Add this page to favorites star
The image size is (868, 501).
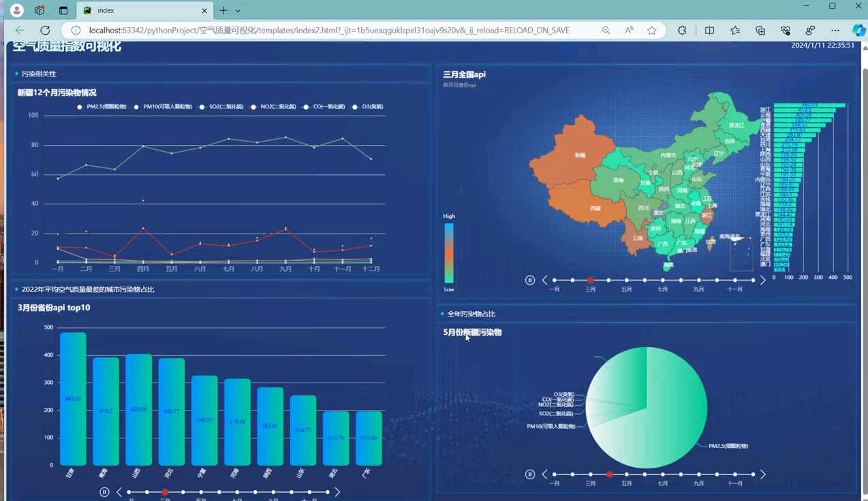652,30
